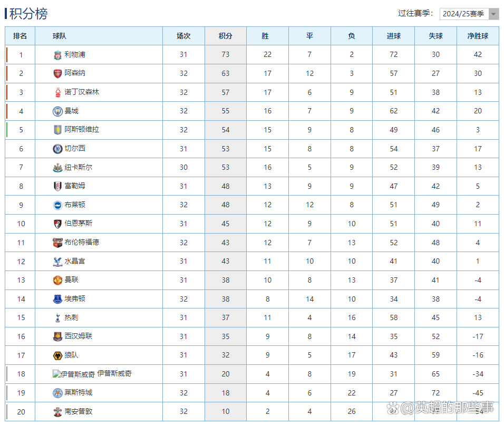Click the season dropdown arrow button

[x=493, y=14]
